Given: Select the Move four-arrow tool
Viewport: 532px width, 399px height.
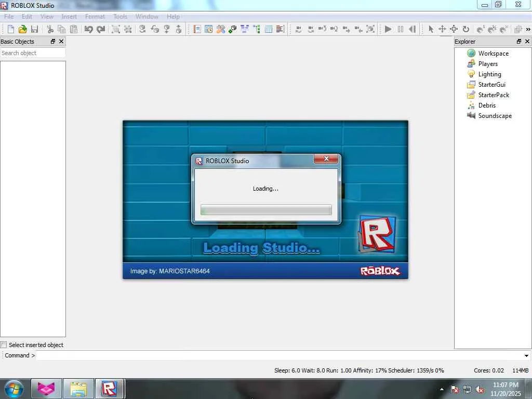Looking at the screenshot, I should [442, 29].
